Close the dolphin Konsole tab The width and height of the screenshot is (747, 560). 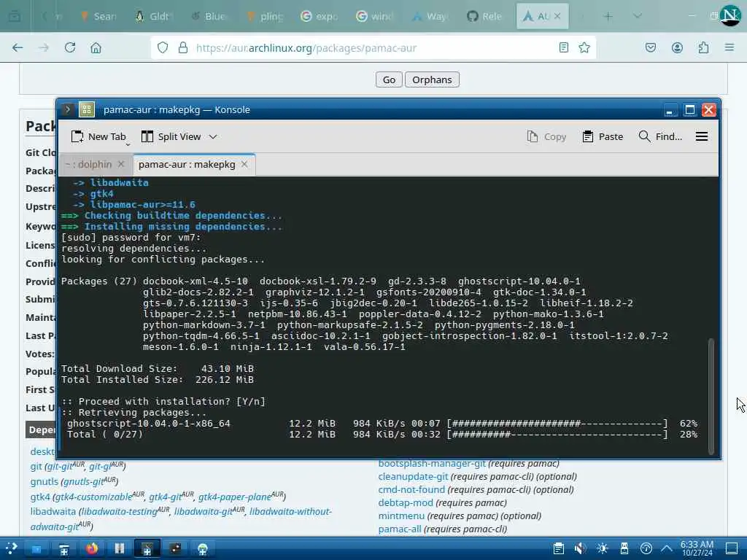(x=121, y=164)
